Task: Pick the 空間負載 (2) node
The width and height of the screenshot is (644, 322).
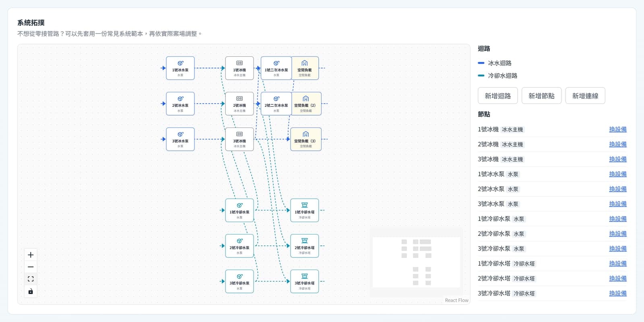Action: pyautogui.click(x=306, y=104)
